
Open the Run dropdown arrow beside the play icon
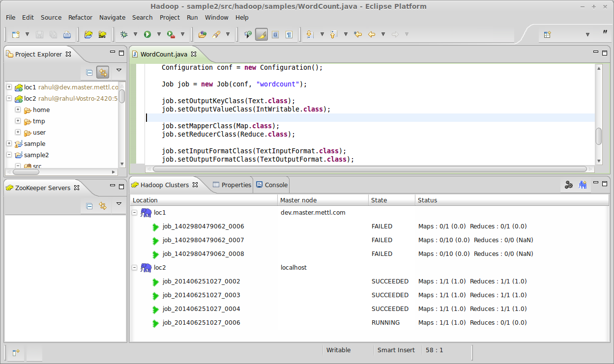159,34
